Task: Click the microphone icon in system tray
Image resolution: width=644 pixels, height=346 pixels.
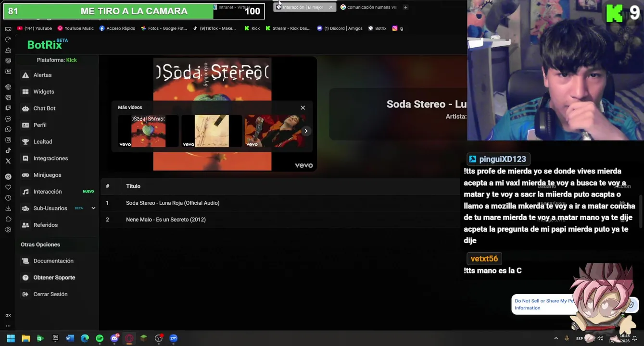Action: point(567,338)
